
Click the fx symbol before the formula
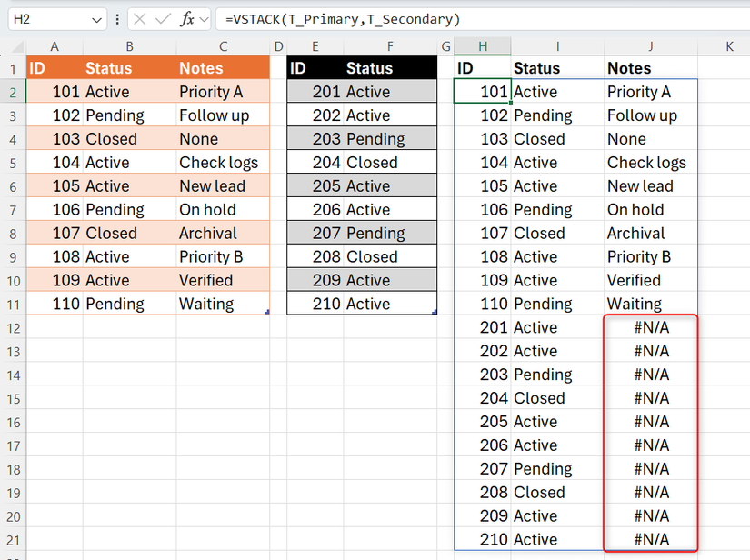tap(186, 19)
